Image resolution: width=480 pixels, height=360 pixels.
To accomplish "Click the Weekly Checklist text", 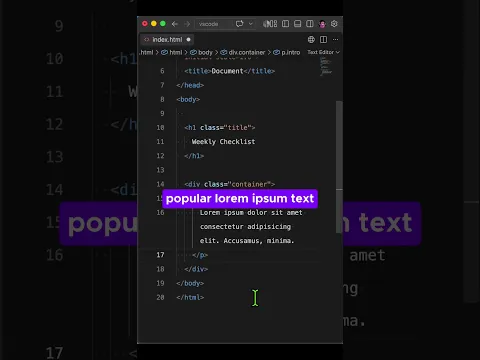I will pyautogui.click(x=223, y=142).
